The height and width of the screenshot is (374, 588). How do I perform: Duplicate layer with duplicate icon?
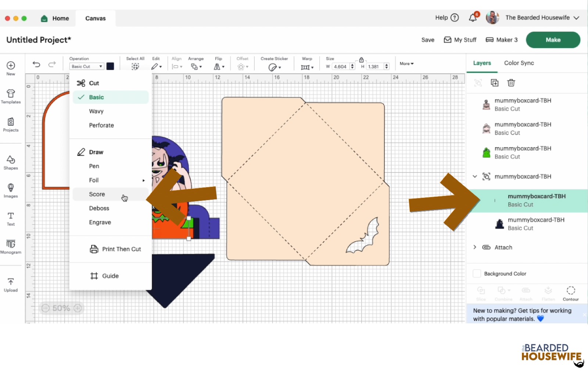click(495, 83)
